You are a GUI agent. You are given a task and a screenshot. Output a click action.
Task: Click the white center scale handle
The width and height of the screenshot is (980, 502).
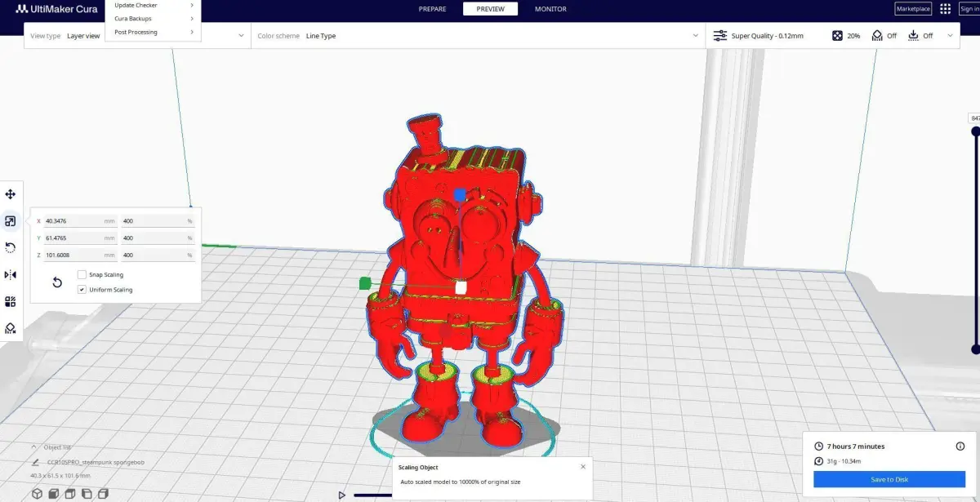(x=461, y=287)
